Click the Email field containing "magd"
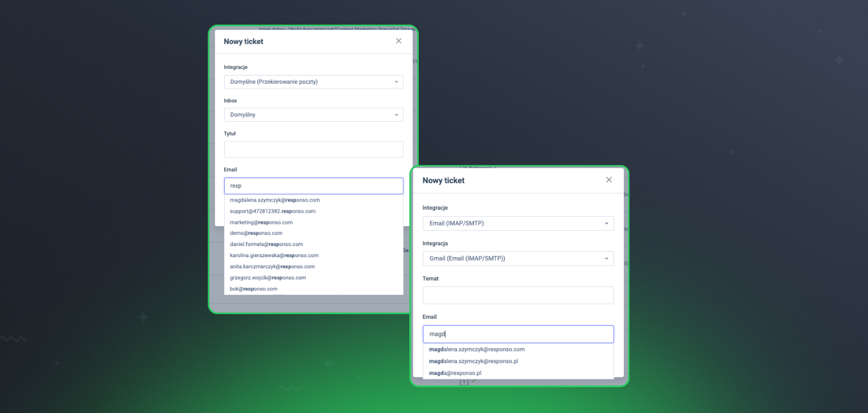The width and height of the screenshot is (868, 413). click(518, 334)
